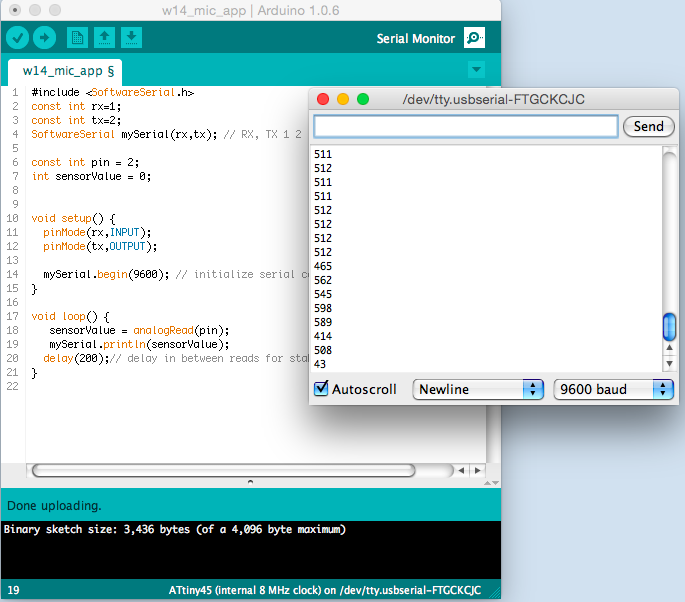
Task: Focus the serial monitor input field
Action: click(x=465, y=127)
